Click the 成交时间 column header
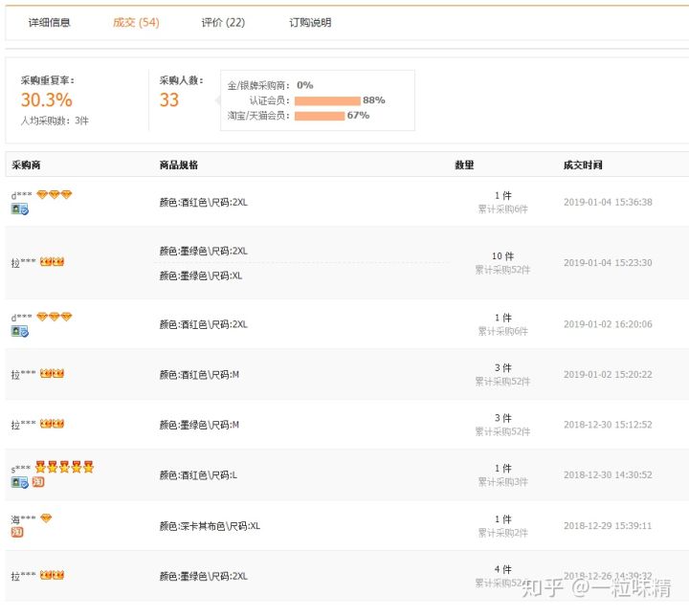This screenshot has height=616, width=689. 583,165
